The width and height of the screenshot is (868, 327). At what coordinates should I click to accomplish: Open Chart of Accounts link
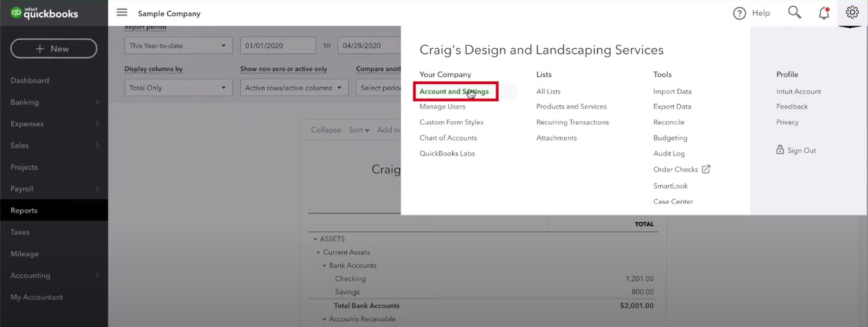448,137
